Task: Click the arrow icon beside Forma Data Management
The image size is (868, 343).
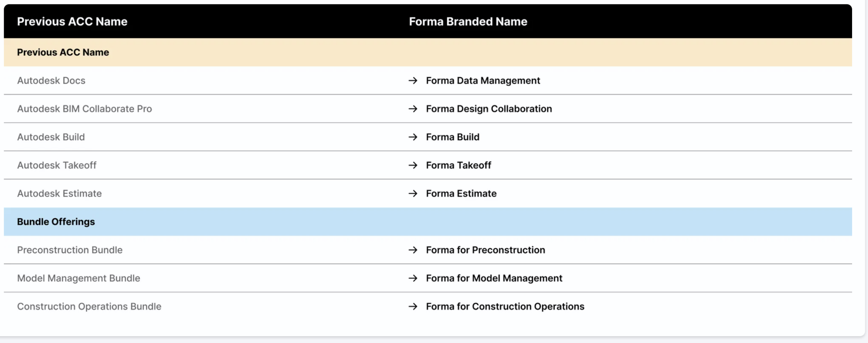Action: click(x=413, y=81)
